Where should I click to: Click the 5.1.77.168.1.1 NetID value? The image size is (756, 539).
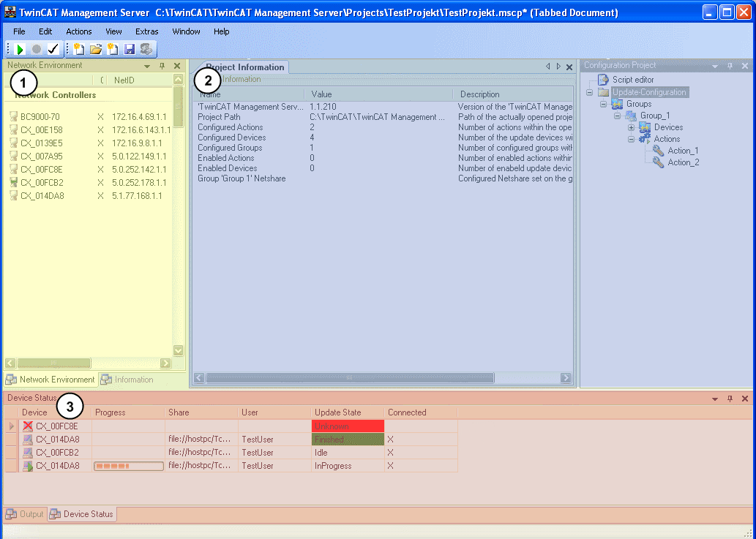(137, 196)
